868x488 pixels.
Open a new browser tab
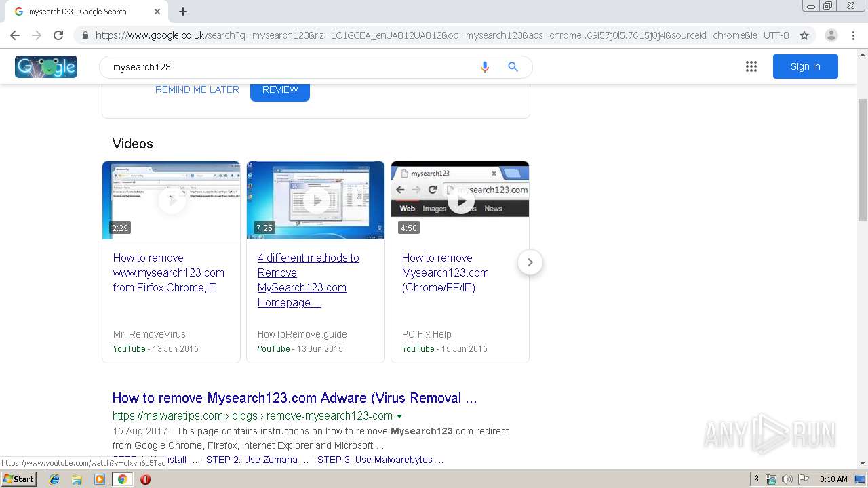(183, 12)
